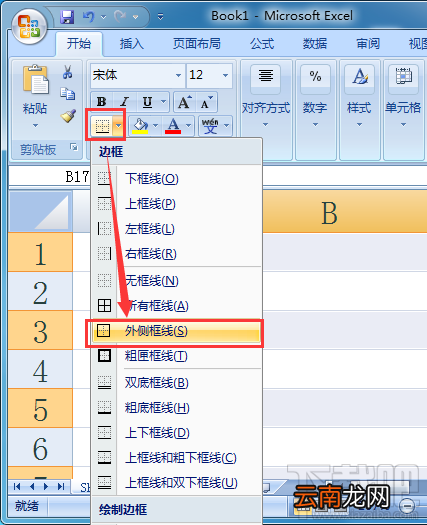Screen dimensions: 427x525
Task: Choose 下框线(O) bottom border
Action: [176, 178]
